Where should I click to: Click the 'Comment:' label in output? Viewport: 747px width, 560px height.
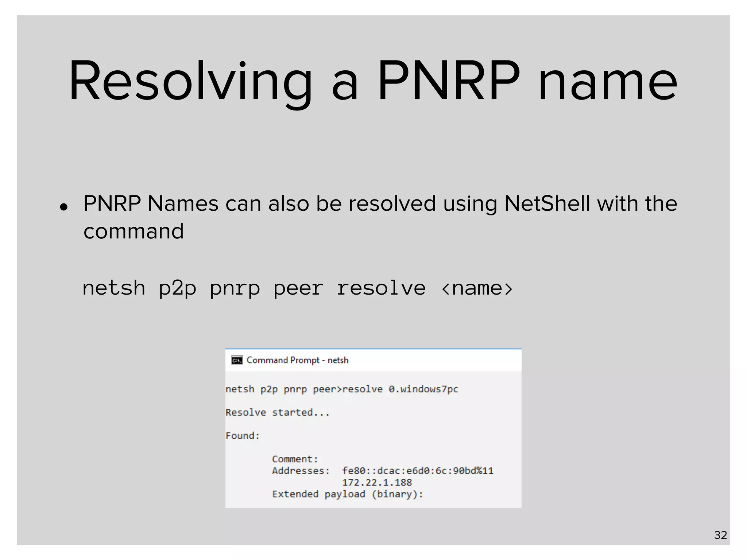coord(295,459)
